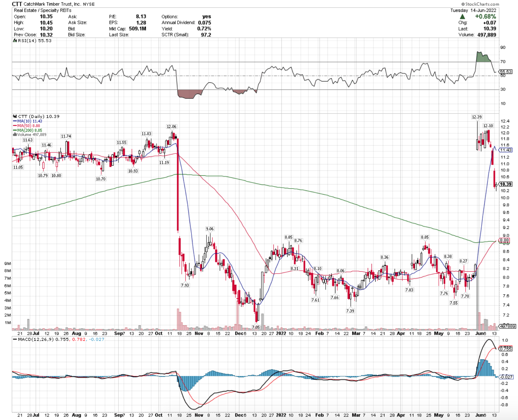
Task: Click the MA(10) 11.43 legend entry
Action: click(x=28, y=121)
